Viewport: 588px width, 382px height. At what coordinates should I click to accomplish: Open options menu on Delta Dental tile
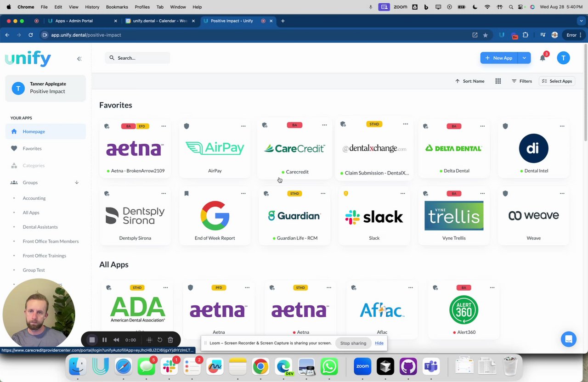(x=482, y=126)
